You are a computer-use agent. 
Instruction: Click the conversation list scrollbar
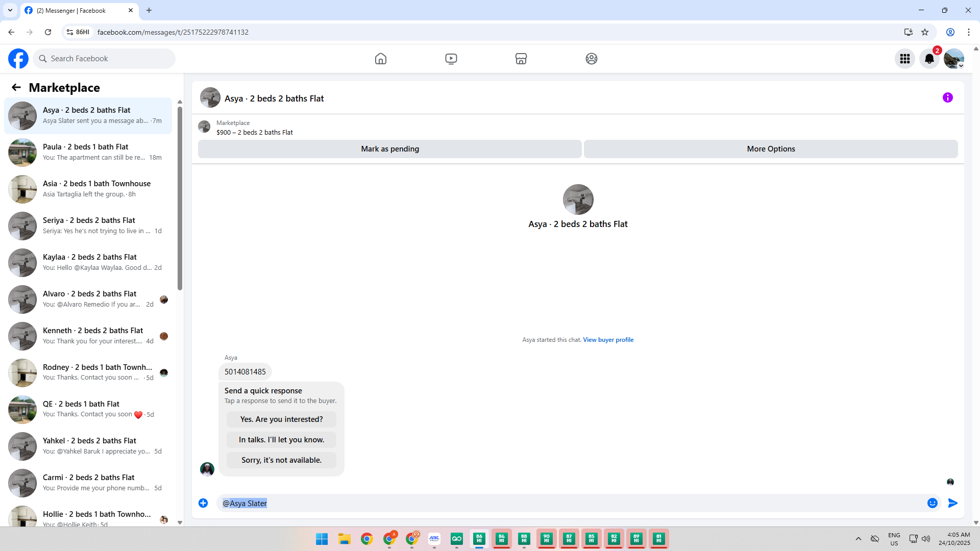tap(180, 198)
